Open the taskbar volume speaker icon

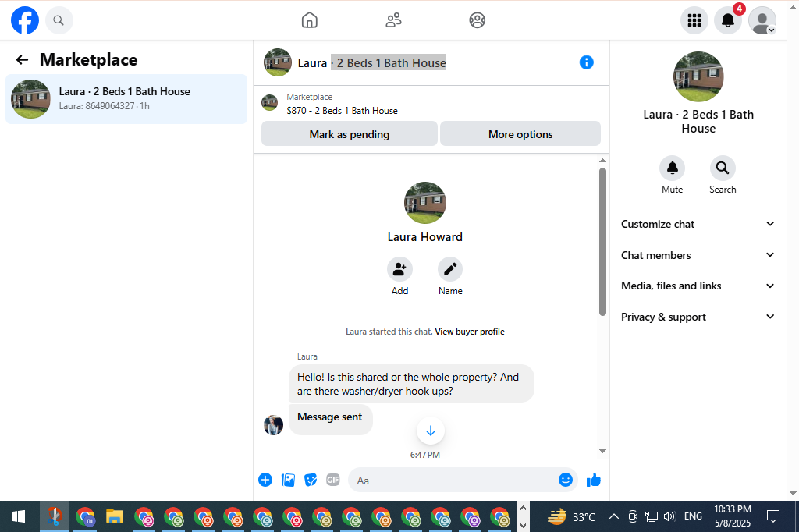(669, 516)
